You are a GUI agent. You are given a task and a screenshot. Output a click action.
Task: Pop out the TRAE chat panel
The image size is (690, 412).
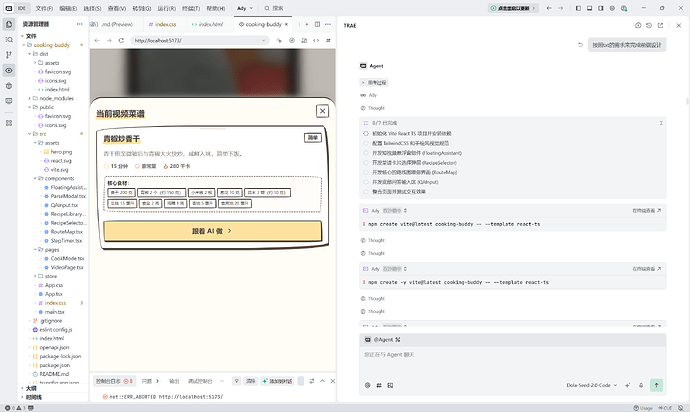[x=660, y=26]
